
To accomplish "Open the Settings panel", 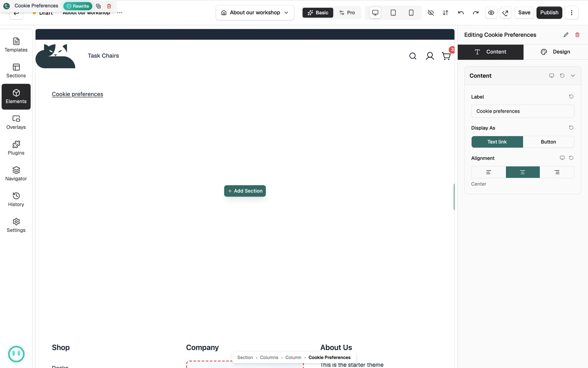I will click(16, 226).
